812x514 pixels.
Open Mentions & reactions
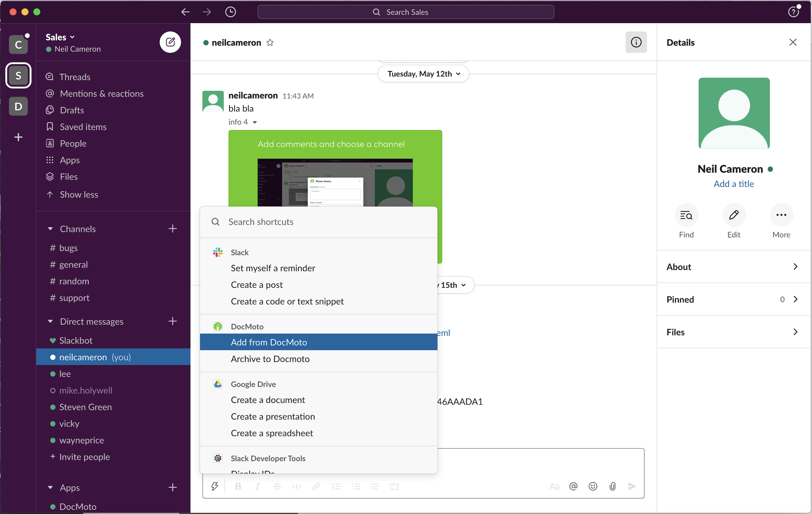click(x=102, y=94)
